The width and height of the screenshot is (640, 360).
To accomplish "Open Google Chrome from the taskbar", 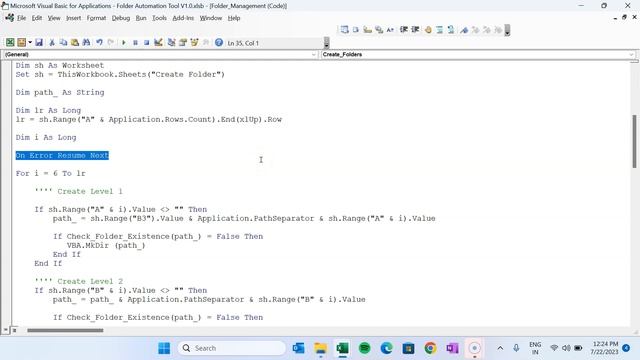I will tap(430, 348).
